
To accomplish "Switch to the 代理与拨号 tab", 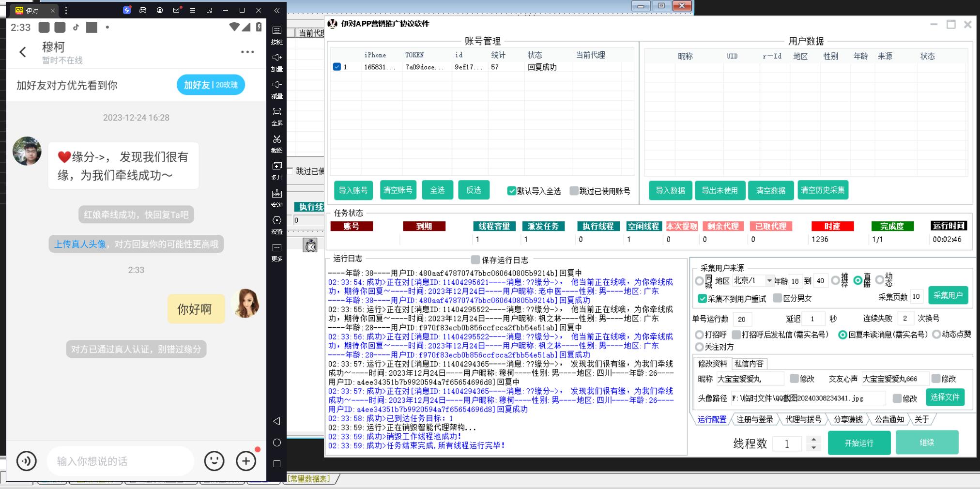I will pos(803,419).
